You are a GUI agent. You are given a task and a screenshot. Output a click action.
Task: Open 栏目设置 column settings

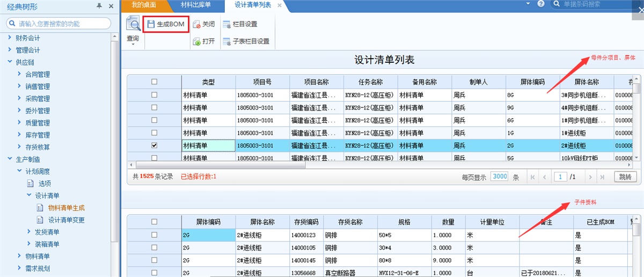click(x=240, y=24)
